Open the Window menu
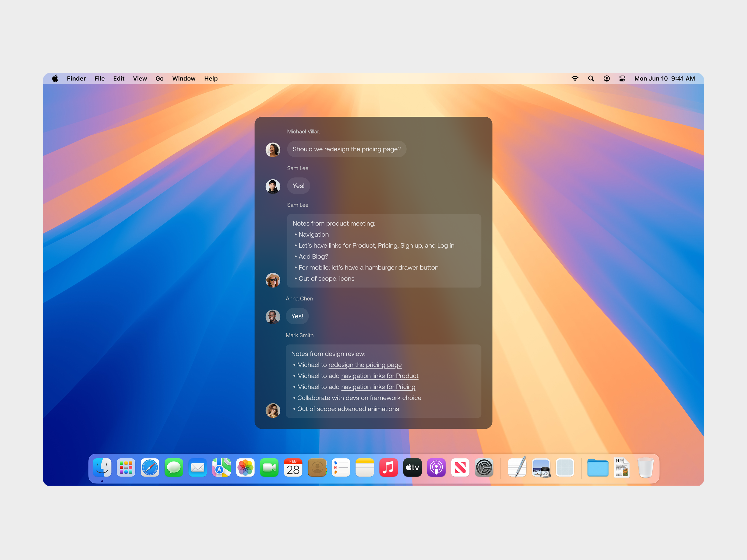747x560 pixels. click(x=184, y=78)
